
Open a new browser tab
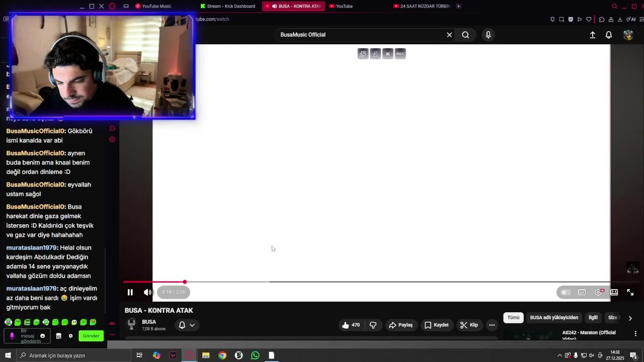[x=458, y=6]
